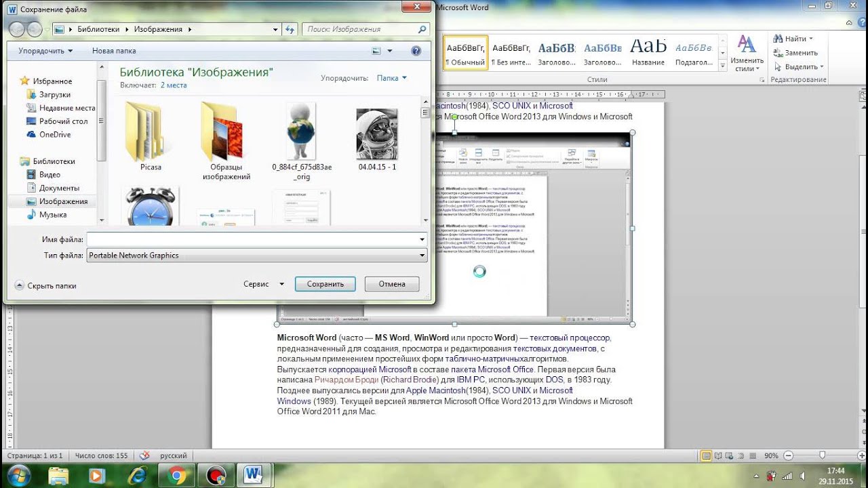Select the 0_884cf_675d83ae_orig image thumbnail

[x=301, y=140]
